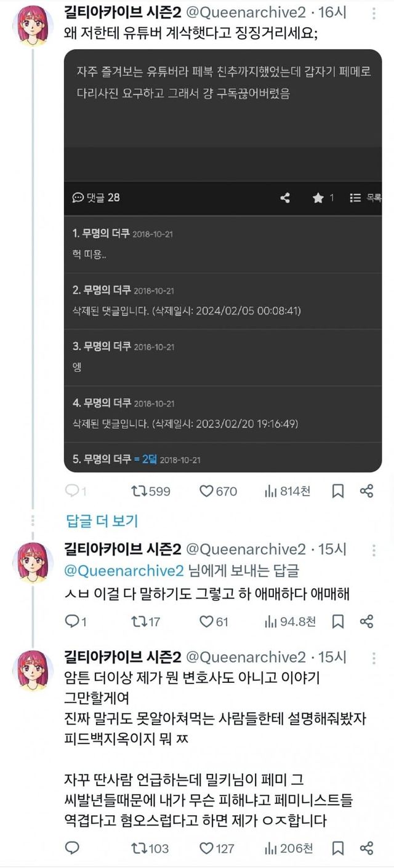Open the top tweet's profile avatar
Screen dimensions: 394x868
(34, 25)
